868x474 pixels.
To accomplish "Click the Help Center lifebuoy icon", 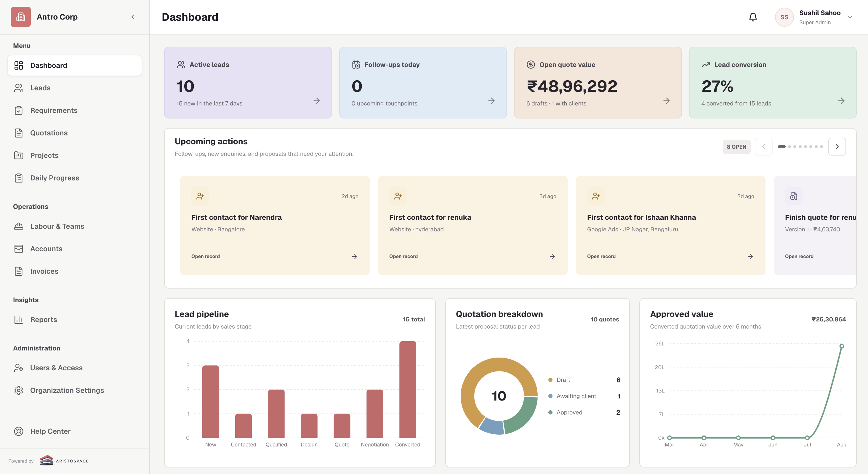I will 19,431.
